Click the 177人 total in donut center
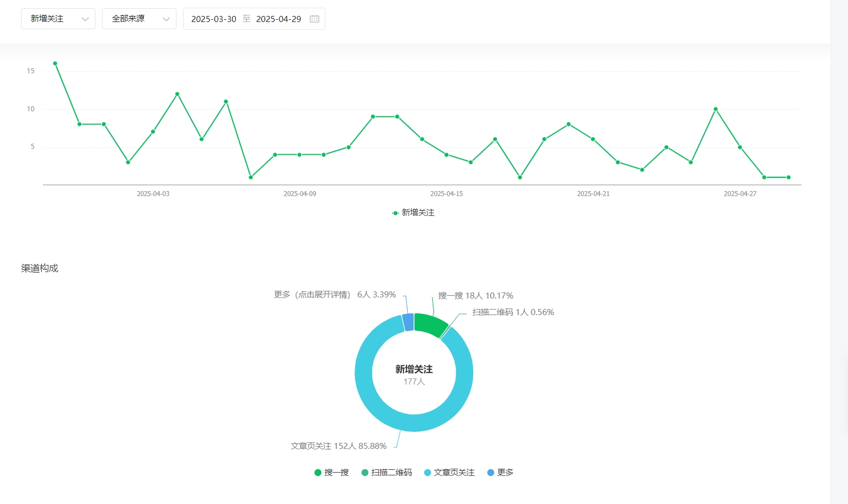 click(414, 382)
